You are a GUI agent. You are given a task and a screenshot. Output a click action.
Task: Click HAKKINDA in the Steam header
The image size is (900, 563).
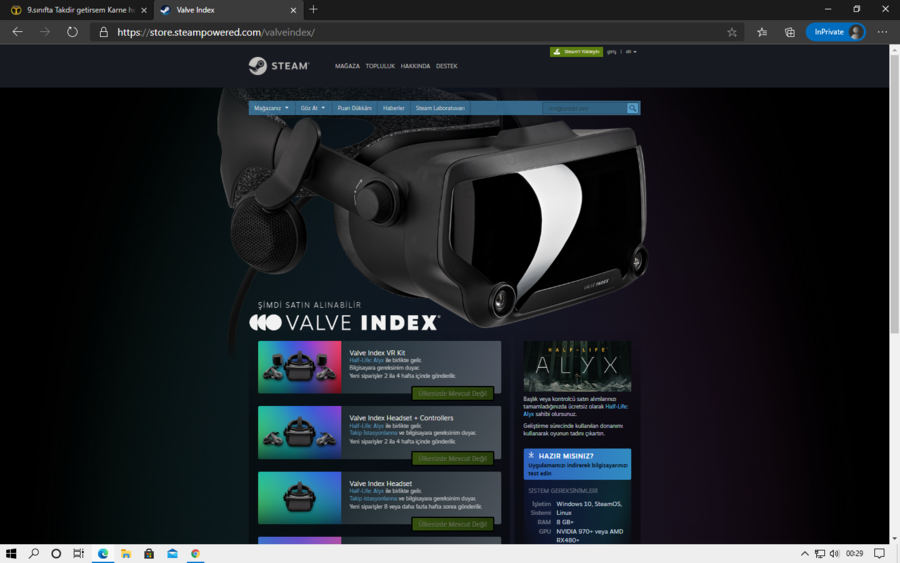(x=416, y=66)
